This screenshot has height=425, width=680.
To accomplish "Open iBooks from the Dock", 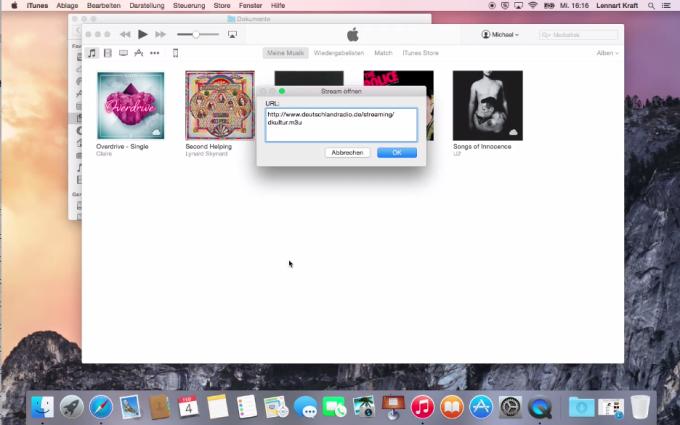I will tap(451, 407).
